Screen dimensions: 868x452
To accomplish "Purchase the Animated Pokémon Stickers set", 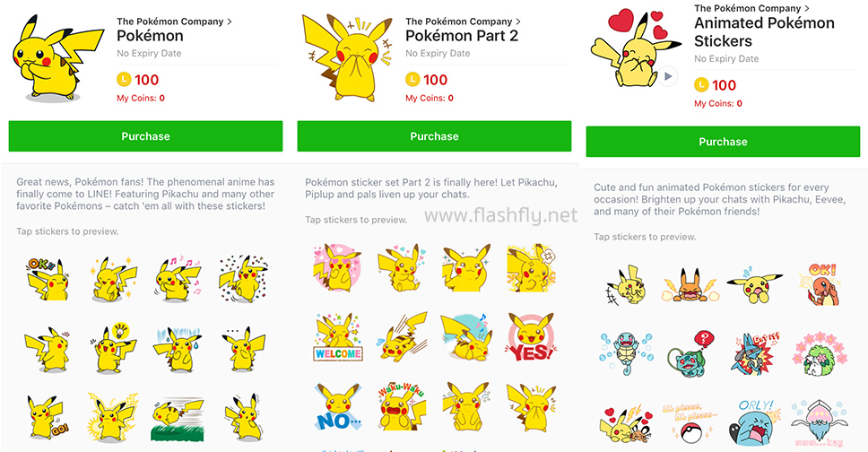I will point(723,142).
